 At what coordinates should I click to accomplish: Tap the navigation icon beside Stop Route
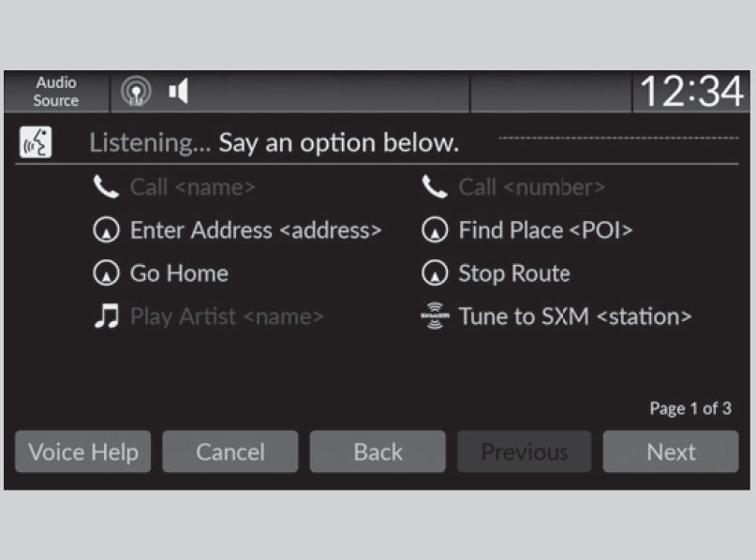[x=434, y=273]
